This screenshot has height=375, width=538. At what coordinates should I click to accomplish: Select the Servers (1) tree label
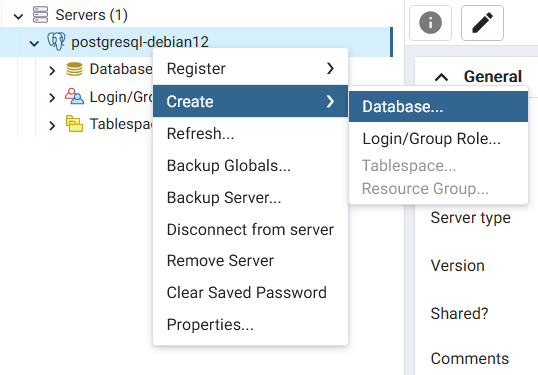(92, 15)
